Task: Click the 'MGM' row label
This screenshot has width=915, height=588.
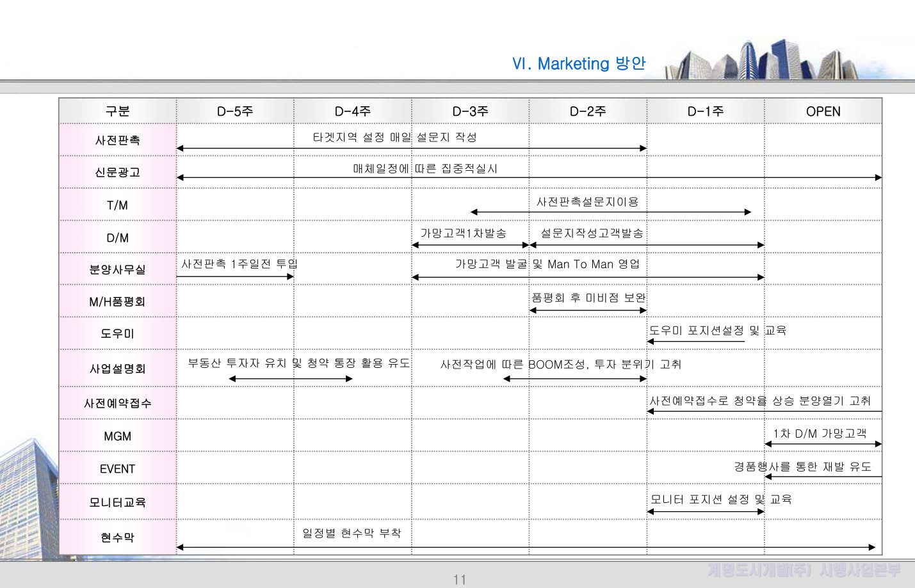Action: click(x=118, y=436)
